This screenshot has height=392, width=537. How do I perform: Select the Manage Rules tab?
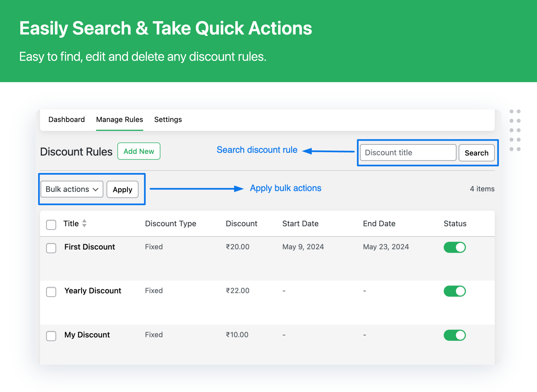(119, 120)
